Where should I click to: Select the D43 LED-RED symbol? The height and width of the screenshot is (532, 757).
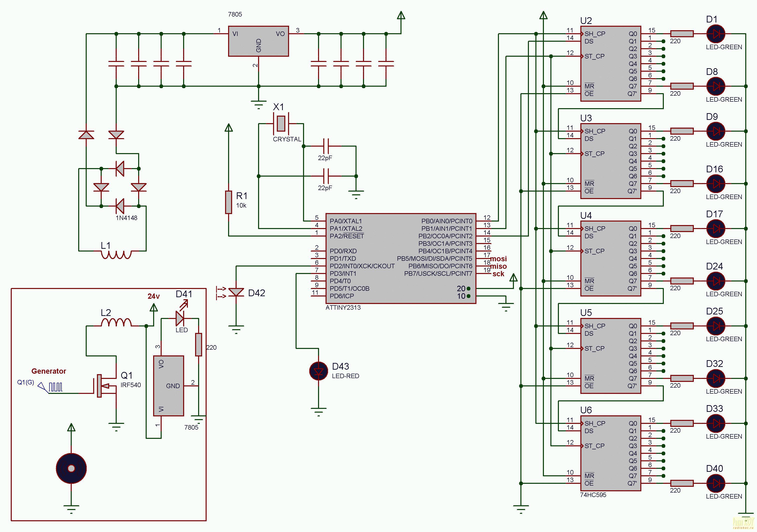(319, 371)
